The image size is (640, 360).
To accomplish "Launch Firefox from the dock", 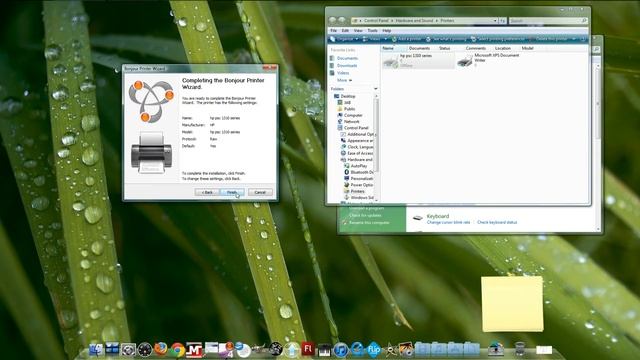I will [x=161, y=349].
